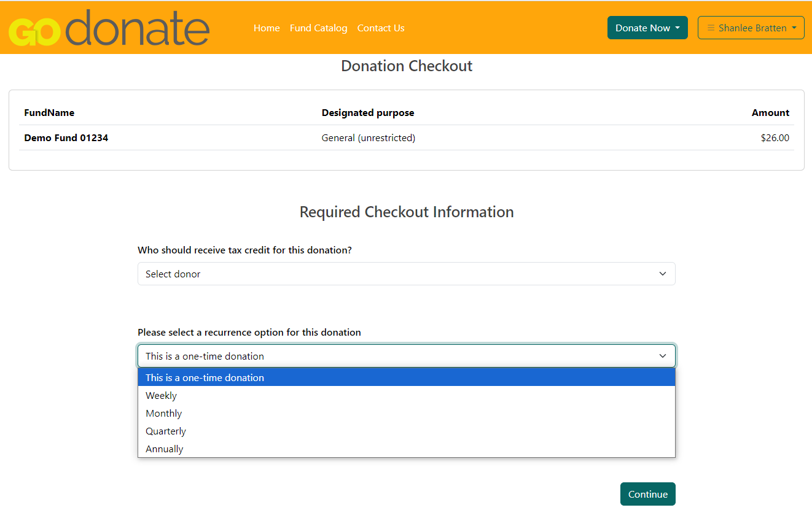Click the FundName column header

[x=49, y=113]
